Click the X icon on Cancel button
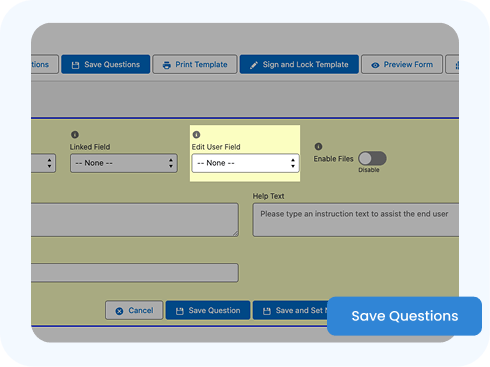 pyautogui.click(x=119, y=311)
